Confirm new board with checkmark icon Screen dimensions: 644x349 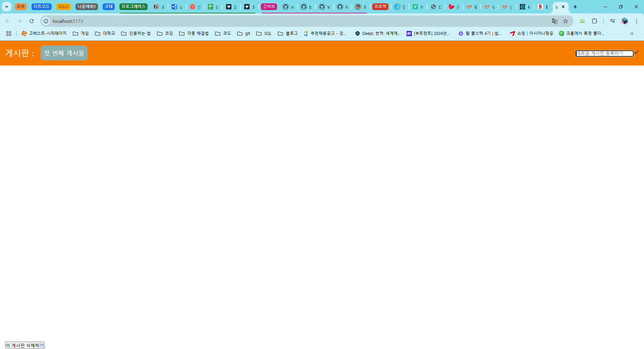click(x=636, y=52)
